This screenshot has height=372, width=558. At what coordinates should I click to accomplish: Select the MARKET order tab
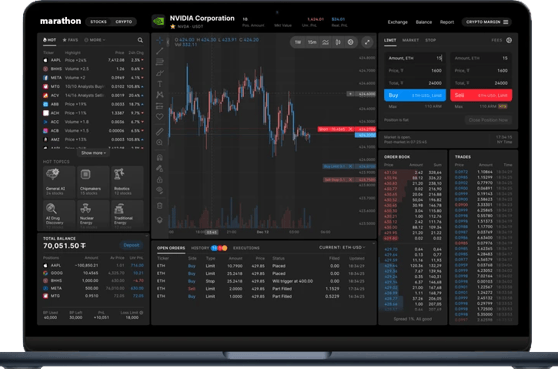click(x=410, y=40)
